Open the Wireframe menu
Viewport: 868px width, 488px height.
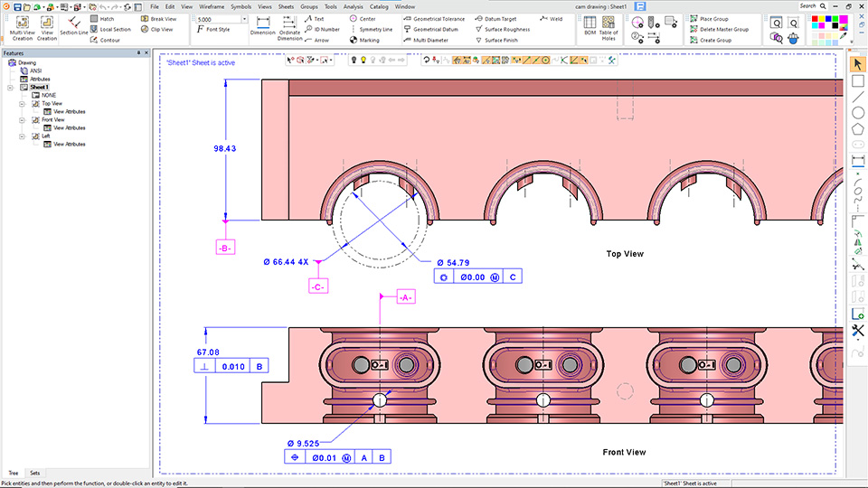pos(212,6)
